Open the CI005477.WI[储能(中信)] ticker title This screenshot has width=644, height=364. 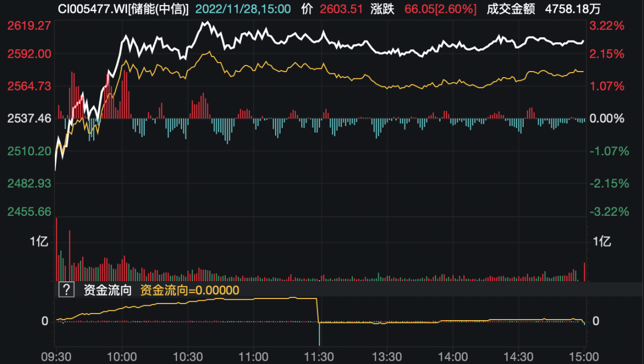[123, 9]
